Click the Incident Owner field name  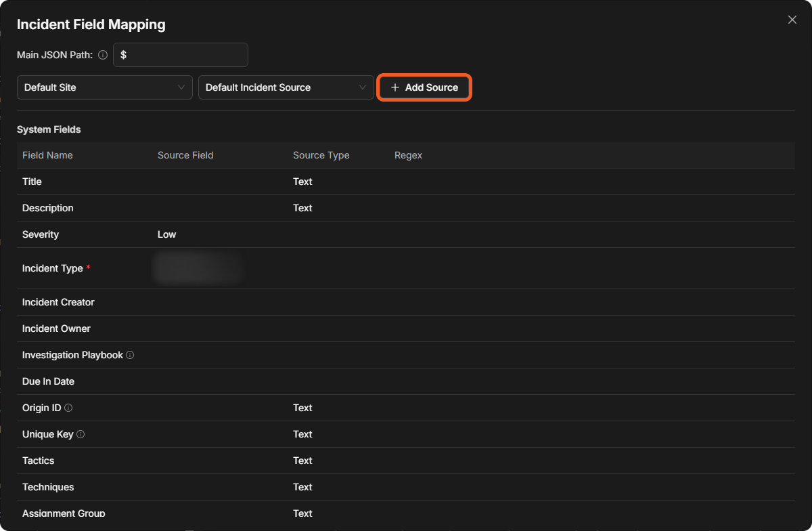56,328
